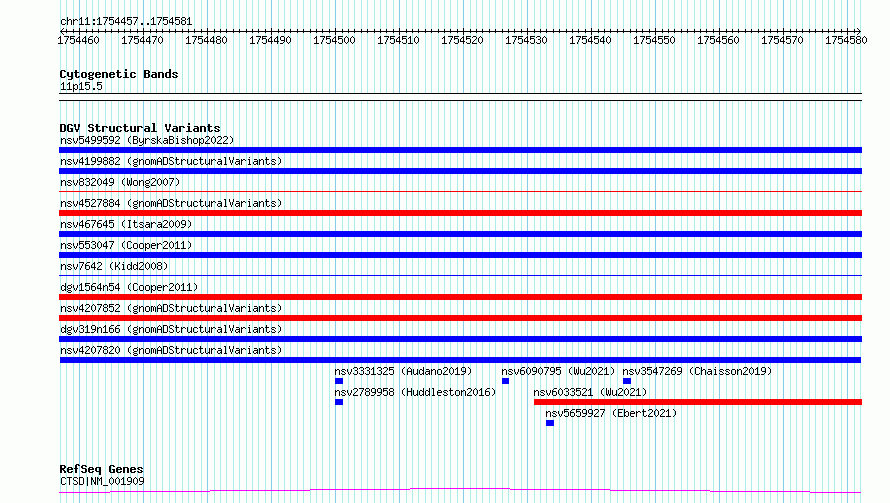Open variant nsv467645 (Itsara2009) label

click(x=126, y=224)
